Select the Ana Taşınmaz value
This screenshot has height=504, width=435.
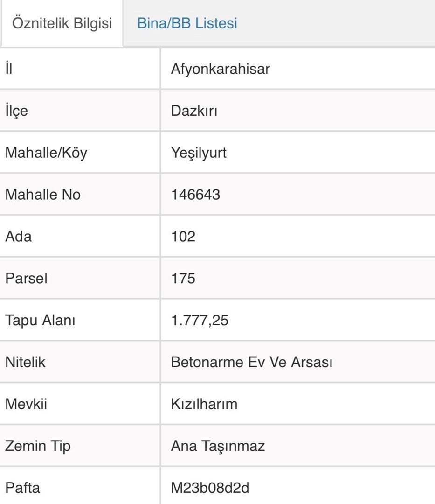pyautogui.click(x=218, y=446)
